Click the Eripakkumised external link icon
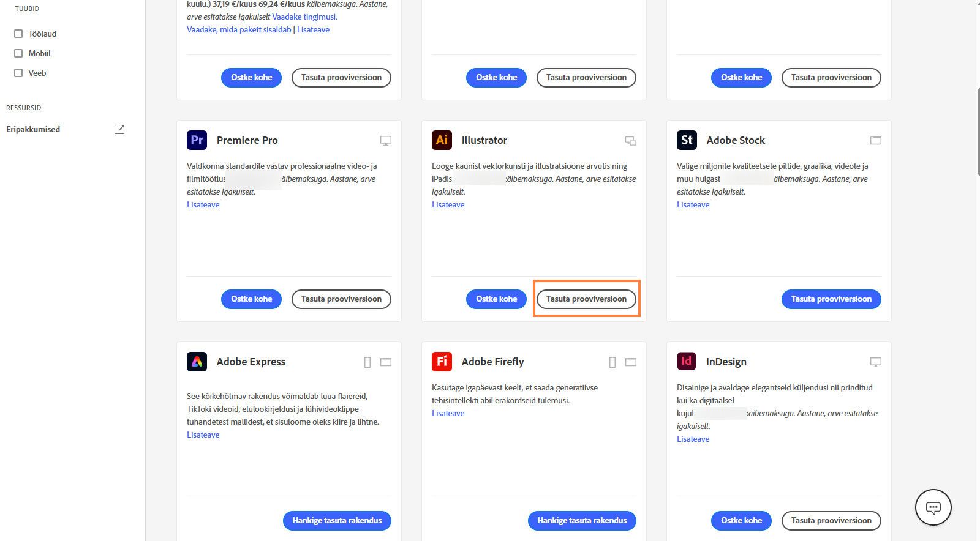The height and width of the screenshot is (541, 980). [119, 129]
